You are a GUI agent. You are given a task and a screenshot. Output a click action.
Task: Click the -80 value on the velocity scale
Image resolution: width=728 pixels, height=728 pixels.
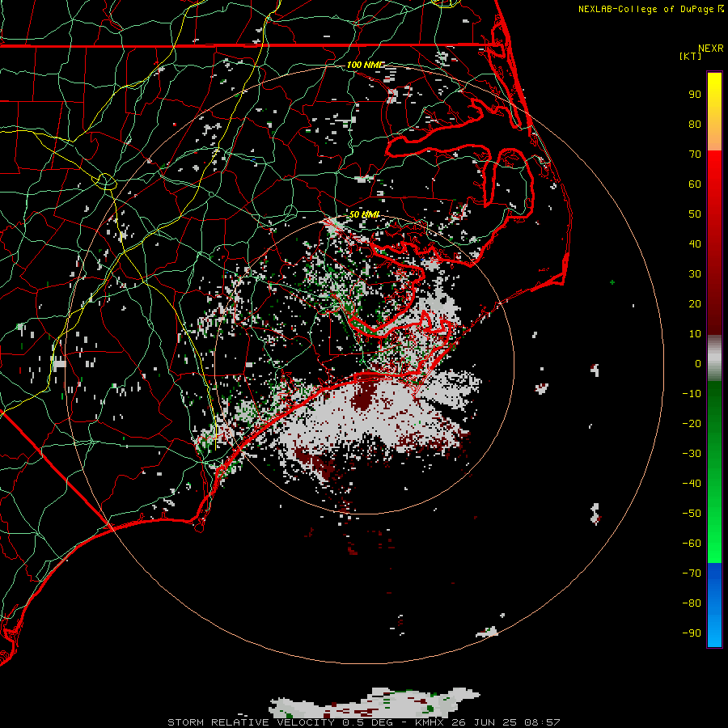coord(692,603)
